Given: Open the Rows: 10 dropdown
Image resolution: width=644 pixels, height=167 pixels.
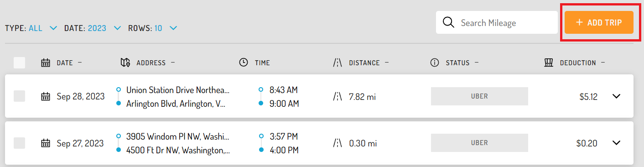Looking at the screenshot, I should click(153, 28).
